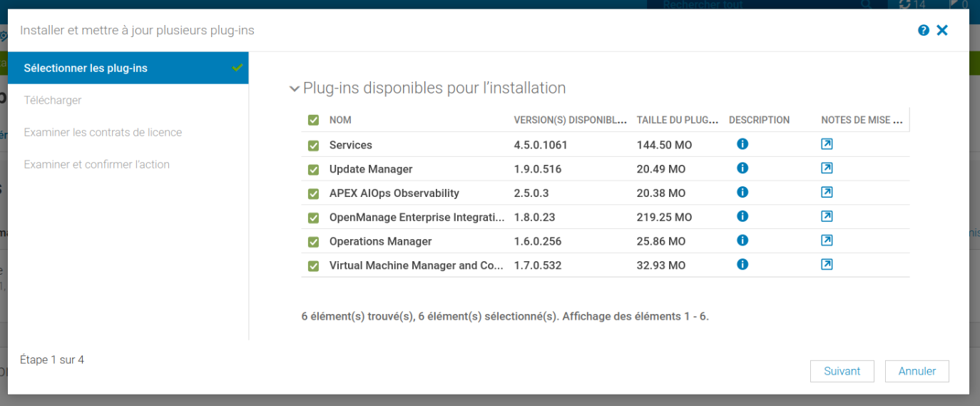Click version 4.5.0.1061 cell
Image resolution: width=980 pixels, height=406 pixels.
541,145
